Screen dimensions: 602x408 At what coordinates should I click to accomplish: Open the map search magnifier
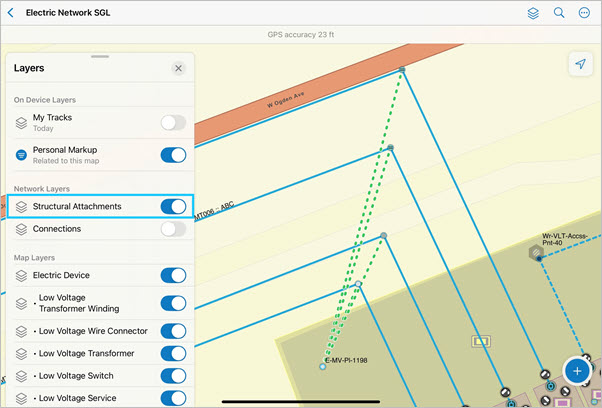559,13
